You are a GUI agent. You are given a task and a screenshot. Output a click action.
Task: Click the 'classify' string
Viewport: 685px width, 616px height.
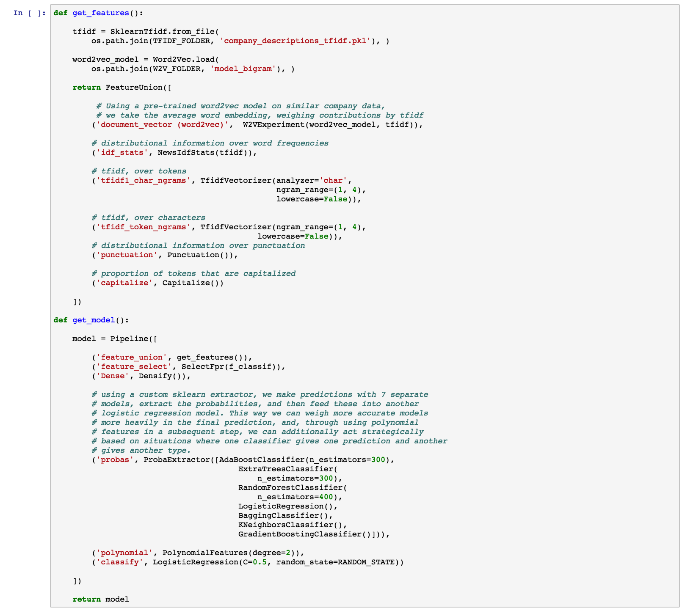coord(119,562)
